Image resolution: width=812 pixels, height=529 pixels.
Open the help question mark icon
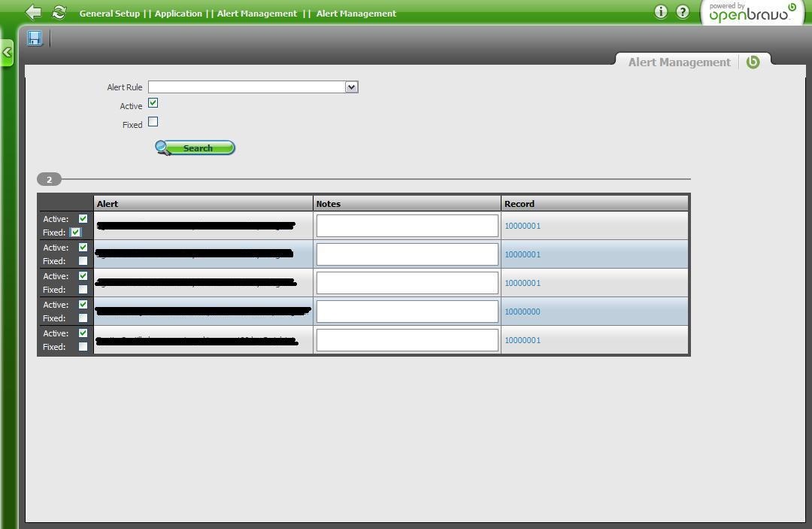click(x=683, y=12)
